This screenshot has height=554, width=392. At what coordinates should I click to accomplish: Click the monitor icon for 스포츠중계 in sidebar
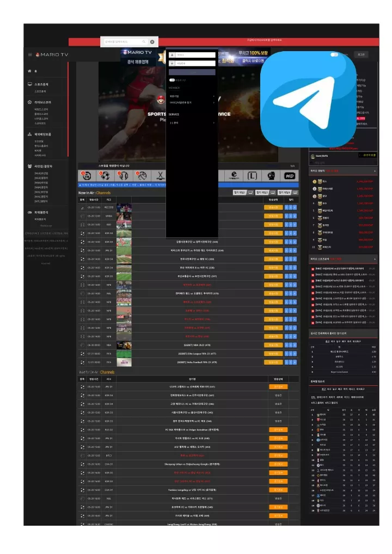[30, 84]
